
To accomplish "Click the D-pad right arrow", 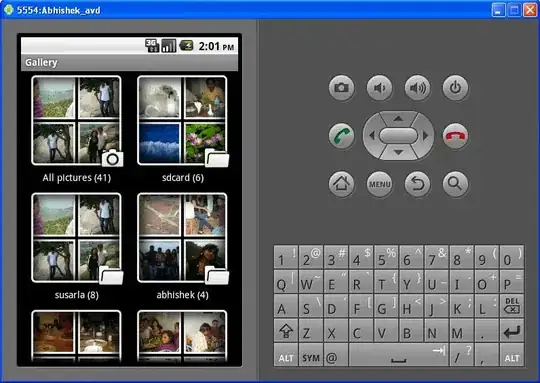I will (x=426, y=135).
